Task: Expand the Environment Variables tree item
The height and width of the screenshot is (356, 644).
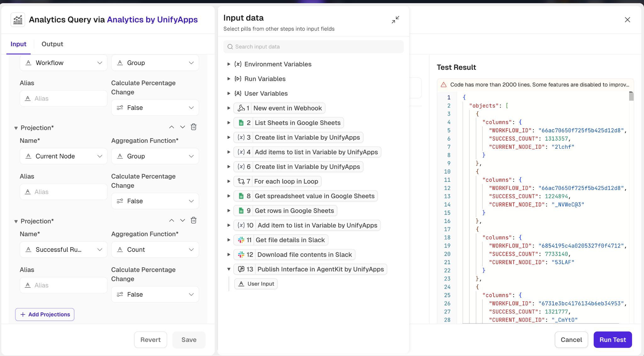Action: tap(229, 64)
